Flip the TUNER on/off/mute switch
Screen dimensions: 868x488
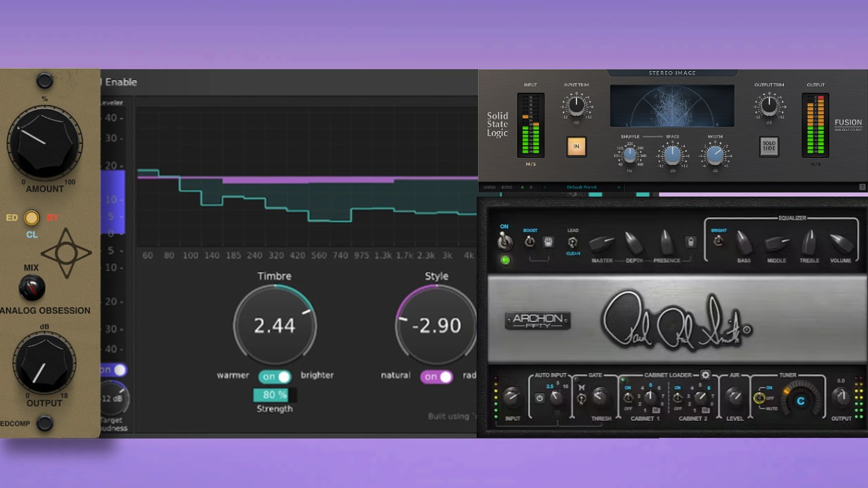click(759, 398)
